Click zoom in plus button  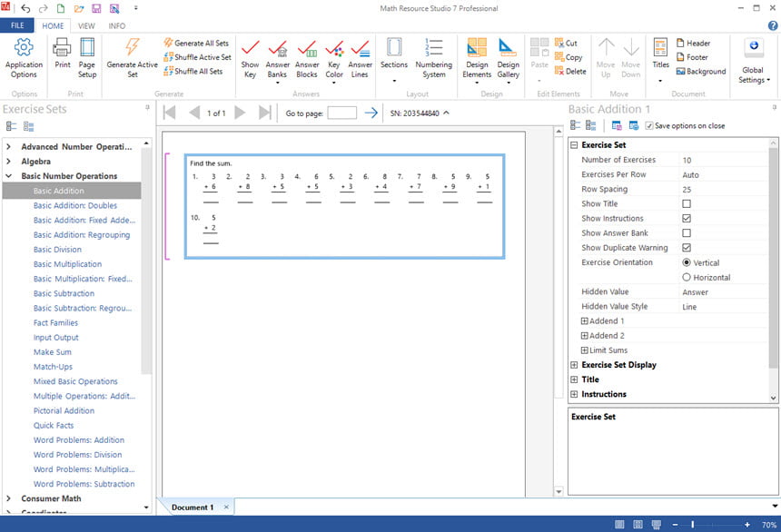747,525
